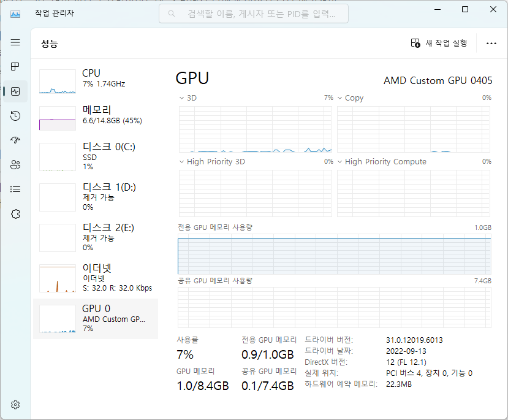The image size is (508, 420).
Task: Click the search magnifier icon
Action: tap(172, 13)
